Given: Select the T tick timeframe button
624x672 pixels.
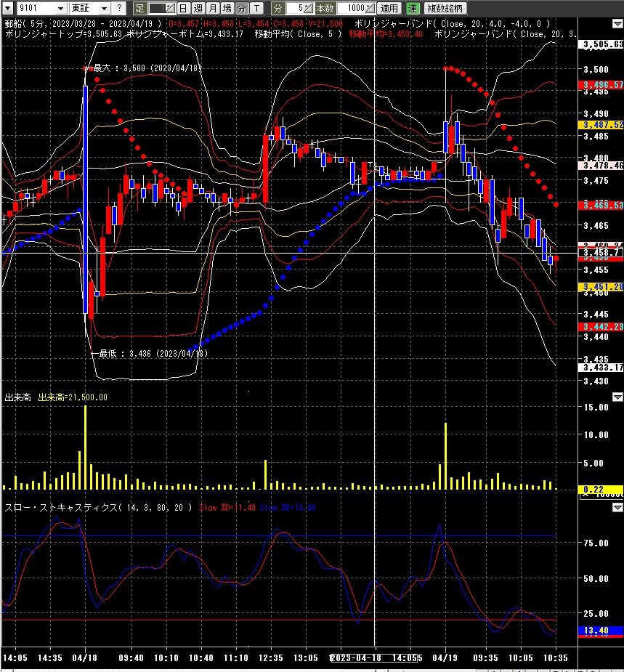Looking at the screenshot, I should pos(256,8).
